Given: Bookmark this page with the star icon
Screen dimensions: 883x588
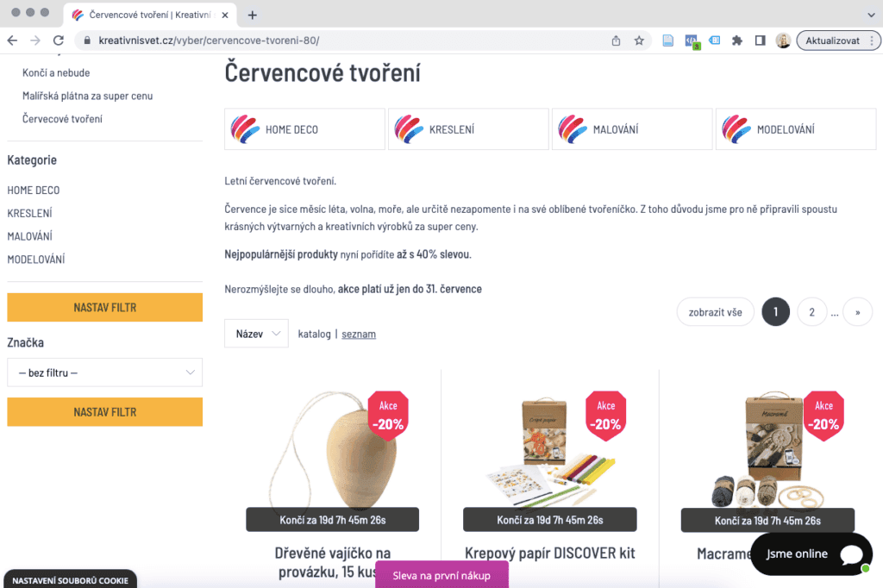Looking at the screenshot, I should pos(639,41).
